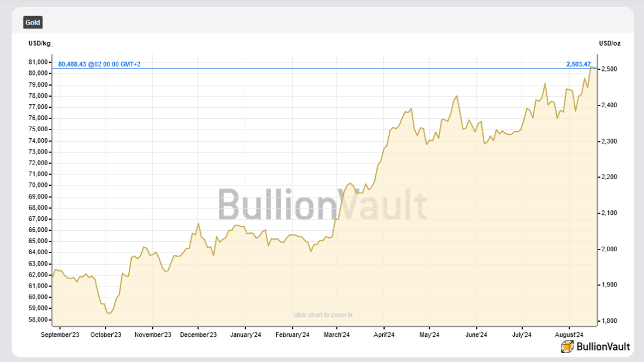Image resolution: width=644 pixels, height=362 pixels.
Task: Click the 'click chart to zoom in' hint
Action: click(x=323, y=315)
